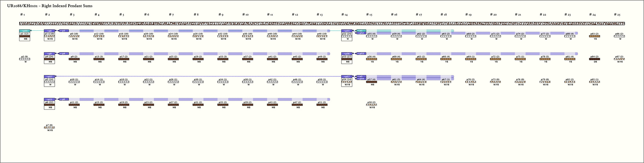Click the yellow-brown swatch under p83

pyautogui.click(x=594, y=36)
